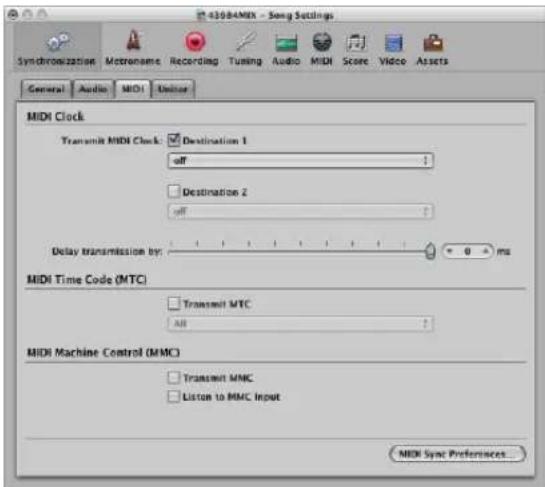545x487 pixels.
Task: Switch to the Unitor tab
Action: [x=173, y=89]
